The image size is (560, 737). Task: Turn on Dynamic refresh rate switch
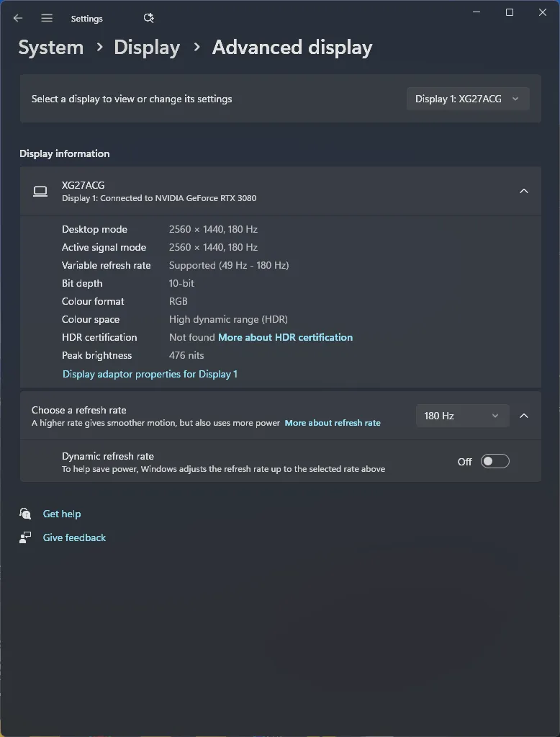(494, 462)
